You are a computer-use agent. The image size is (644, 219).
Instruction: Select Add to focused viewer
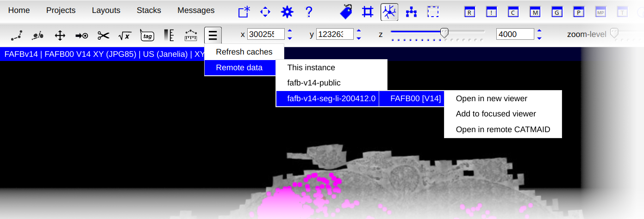495,114
